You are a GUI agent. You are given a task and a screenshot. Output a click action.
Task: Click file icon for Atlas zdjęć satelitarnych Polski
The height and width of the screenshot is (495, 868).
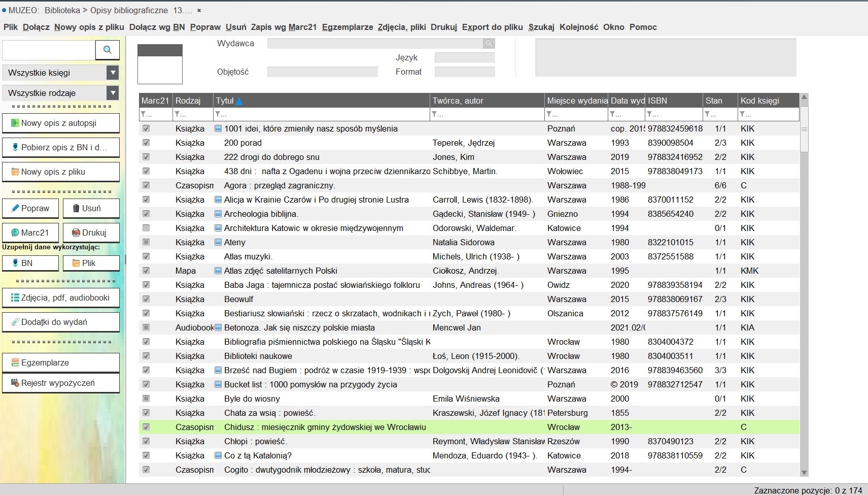218,271
